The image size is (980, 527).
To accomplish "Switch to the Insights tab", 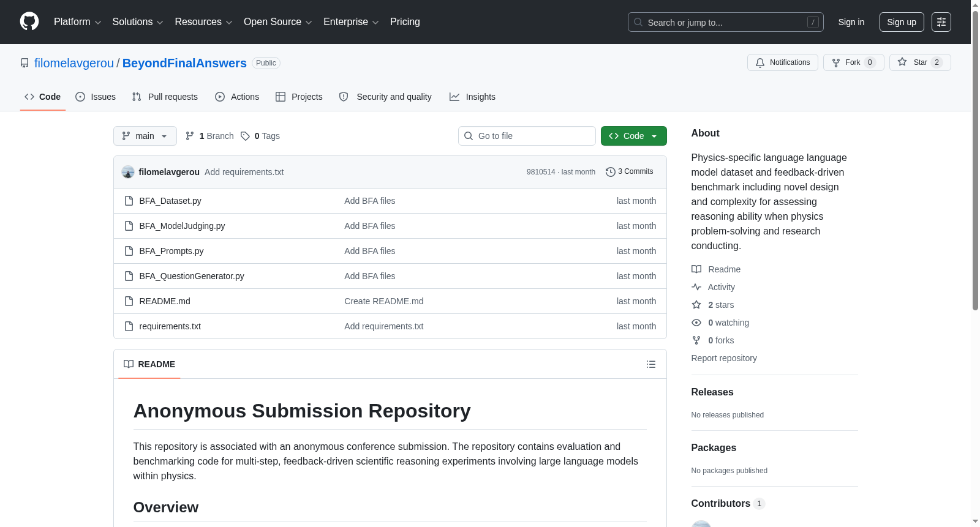I will pos(472,97).
